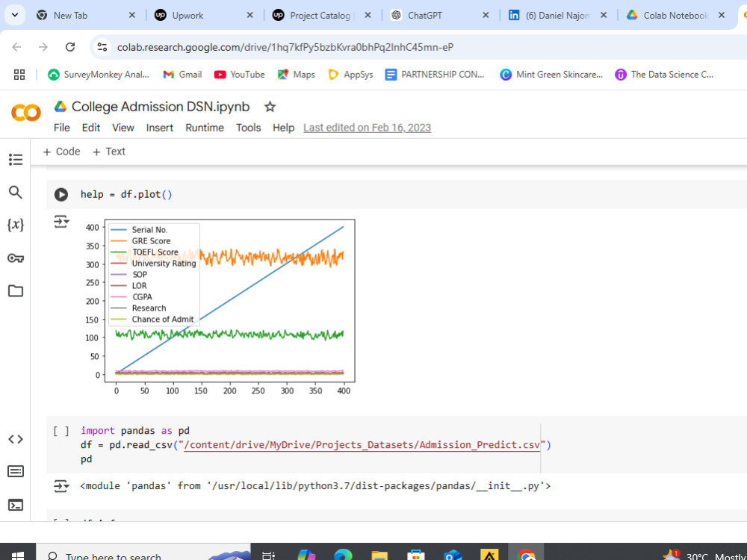
Task: Open Microsoft Edge from the taskbar
Action: point(343,556)
